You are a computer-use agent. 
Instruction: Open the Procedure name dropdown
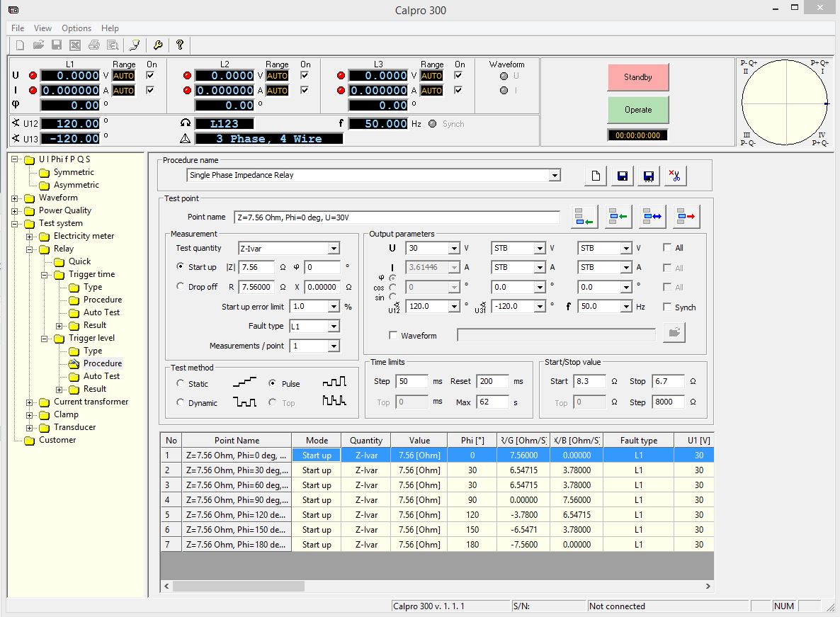555,175
